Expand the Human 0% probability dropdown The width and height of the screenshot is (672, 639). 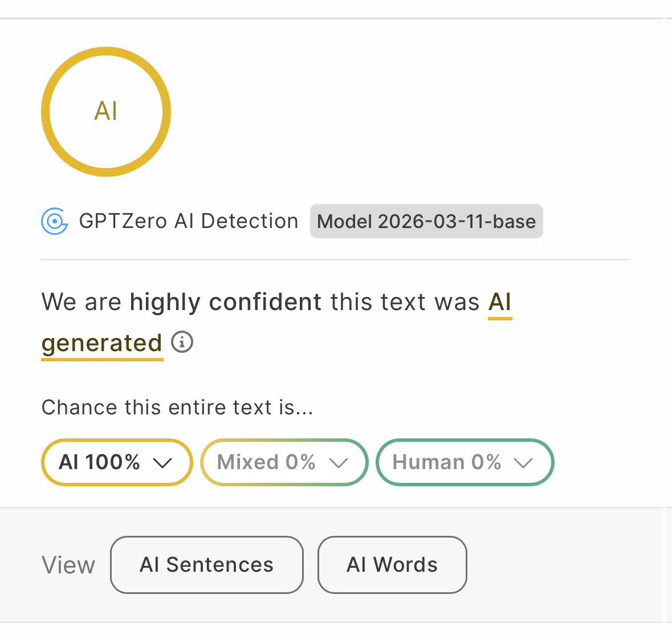(x=465, y=462)
